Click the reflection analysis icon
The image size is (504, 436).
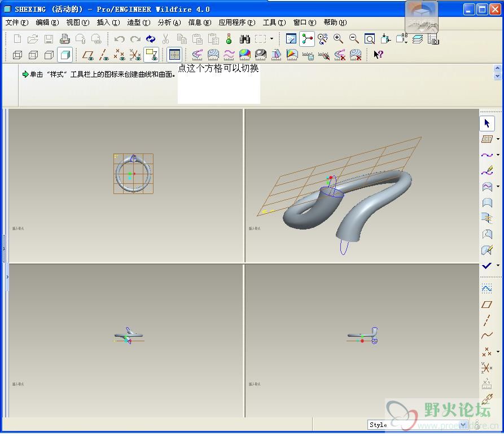point(261,55)
